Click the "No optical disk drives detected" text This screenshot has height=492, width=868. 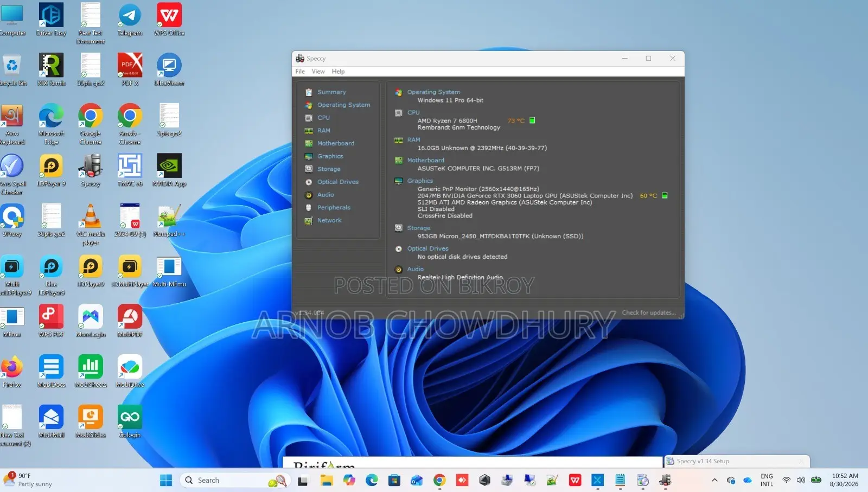tap(462, 257)
